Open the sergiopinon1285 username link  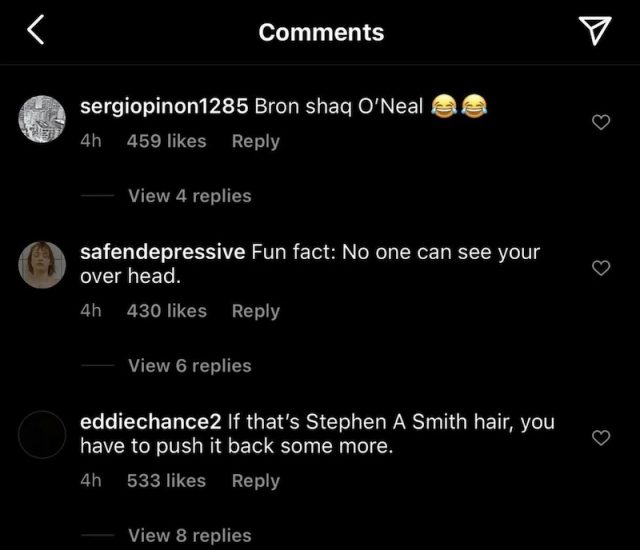click(164, 106)
